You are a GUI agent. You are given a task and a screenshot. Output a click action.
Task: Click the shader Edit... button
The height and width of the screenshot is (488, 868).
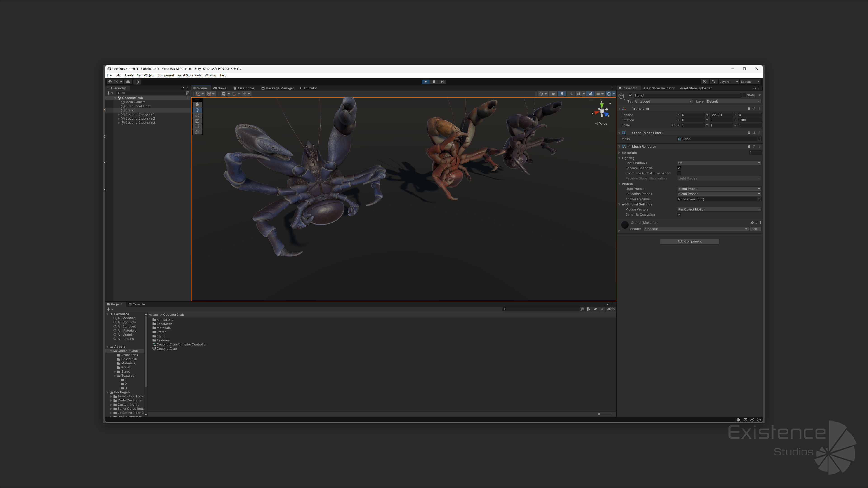(x=755, y=229)
